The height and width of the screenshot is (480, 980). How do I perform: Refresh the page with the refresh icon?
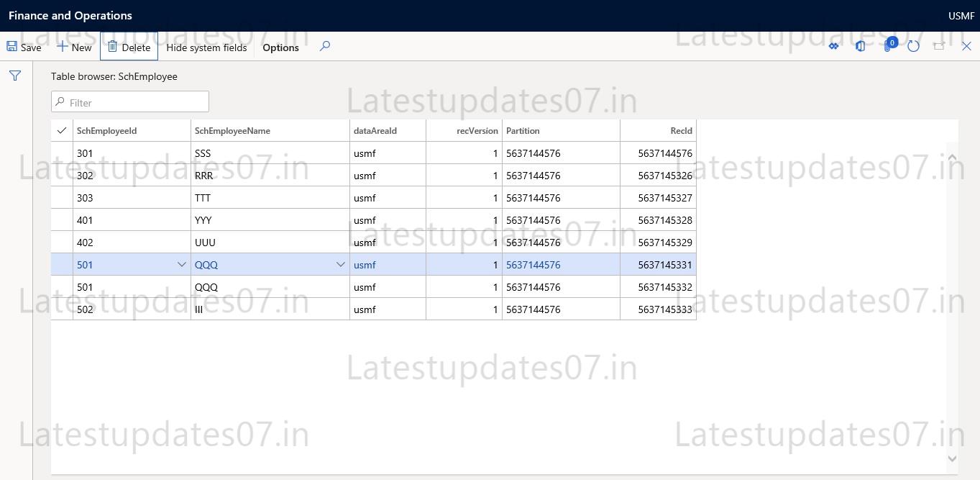[913, 45]
